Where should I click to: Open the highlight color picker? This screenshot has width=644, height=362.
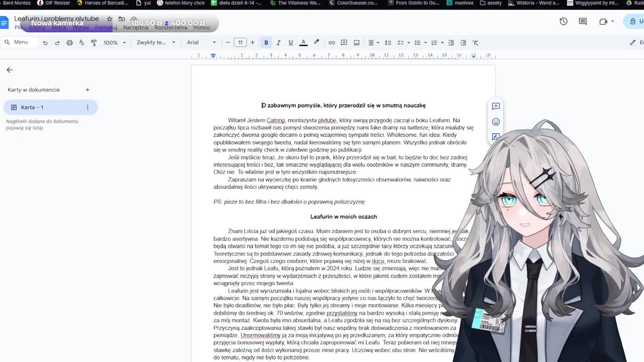click(316, 43)
